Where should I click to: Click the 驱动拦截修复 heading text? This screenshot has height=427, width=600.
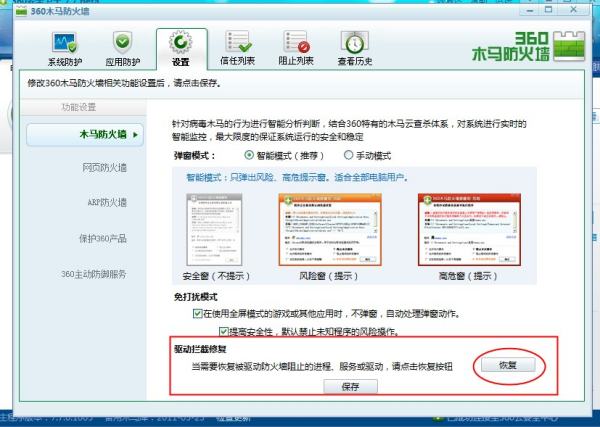coord(200,349)
